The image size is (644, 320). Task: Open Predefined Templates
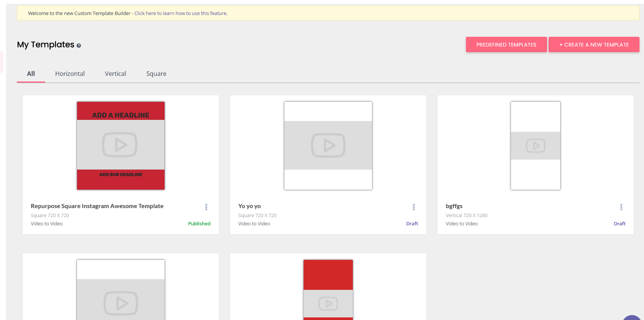point(506,45)
